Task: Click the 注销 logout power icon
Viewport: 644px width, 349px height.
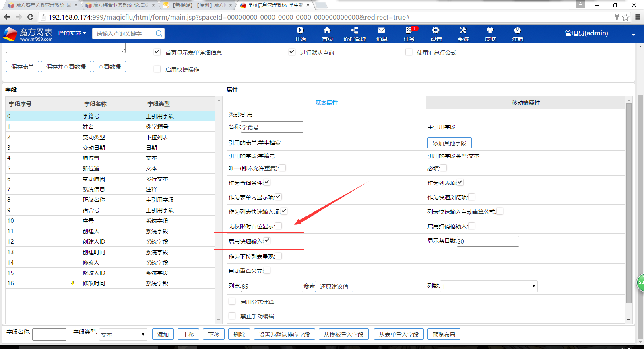Action: click(518, 34)
